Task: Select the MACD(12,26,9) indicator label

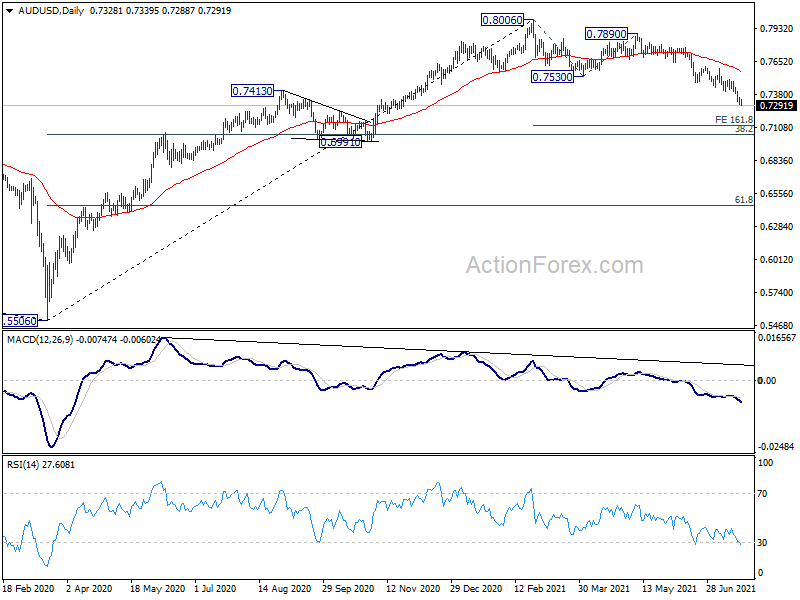Action: tap(40, 340)
